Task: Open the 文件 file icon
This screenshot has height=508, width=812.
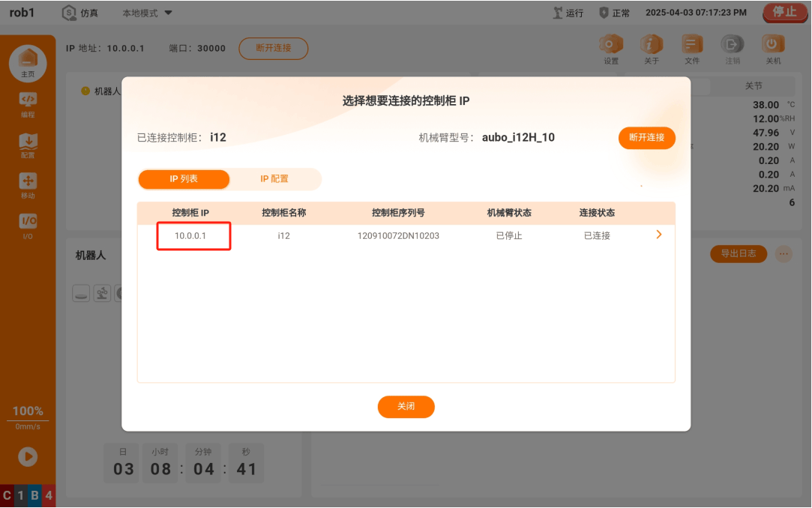Action: pos(692,49)
